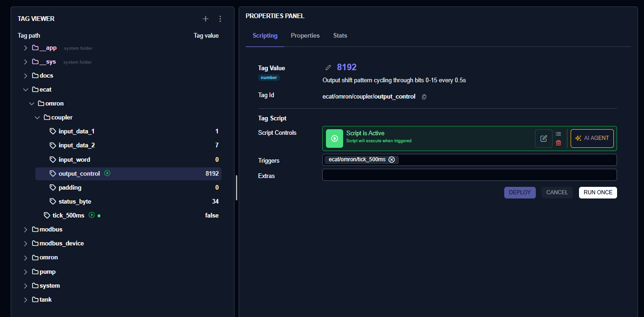Toggle the green Script is Active play button
The height and width of the screenshot is (317, 644).
click(x=334, y=139)
